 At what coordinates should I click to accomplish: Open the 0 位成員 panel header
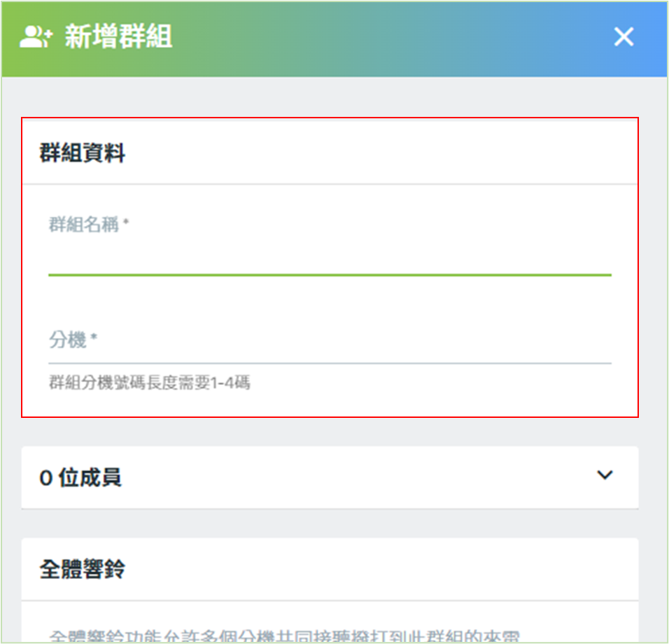(330, 477)
